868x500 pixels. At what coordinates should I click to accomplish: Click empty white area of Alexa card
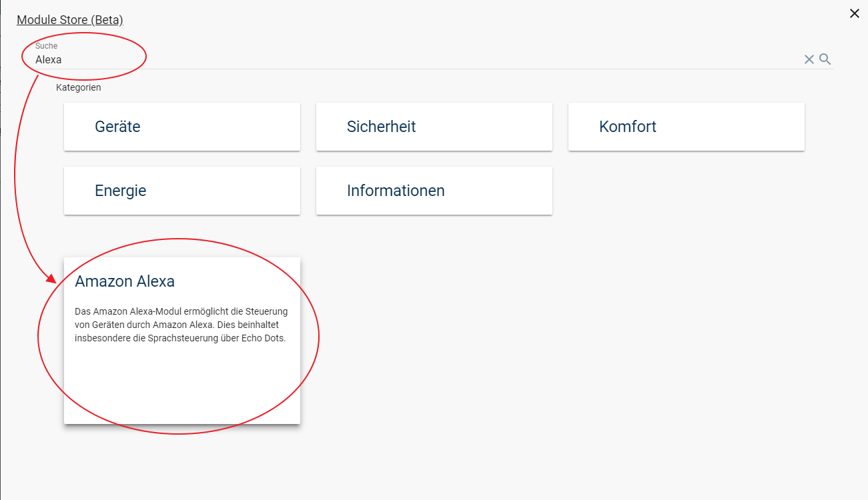(x=181, y=387)
